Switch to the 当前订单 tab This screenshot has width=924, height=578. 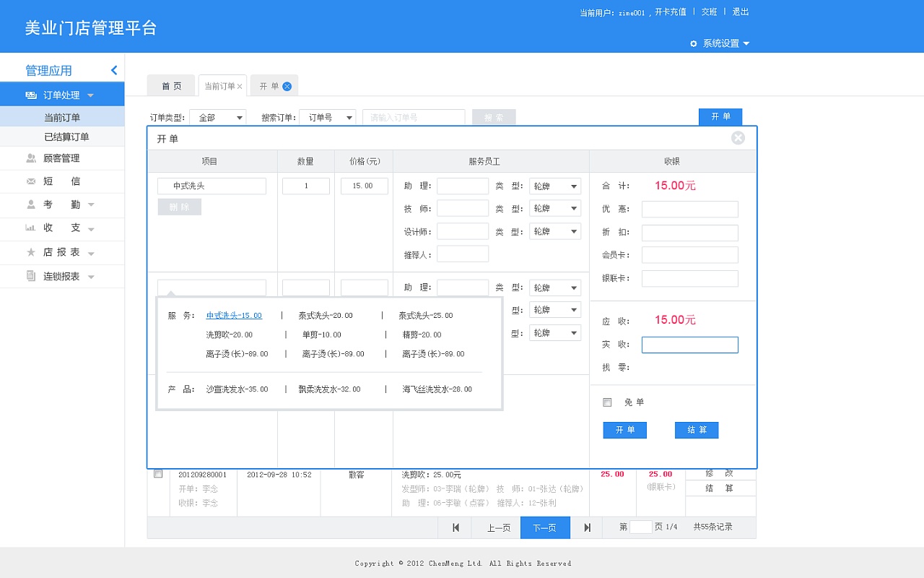[218, 85]
